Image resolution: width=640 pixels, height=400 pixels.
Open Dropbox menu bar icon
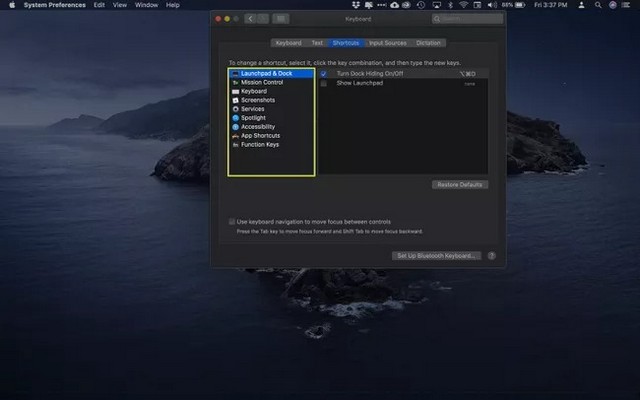tap(356, 5)
